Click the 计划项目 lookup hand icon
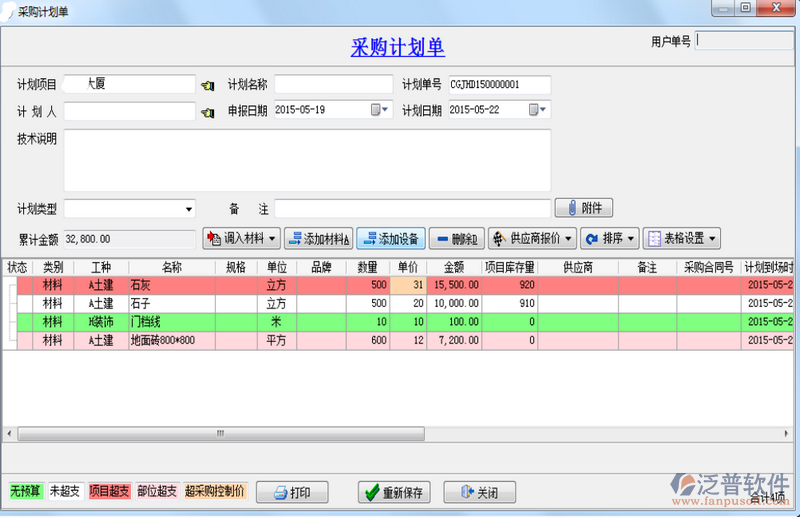Viewport: 800px width, 517px height. click(207, 85)
